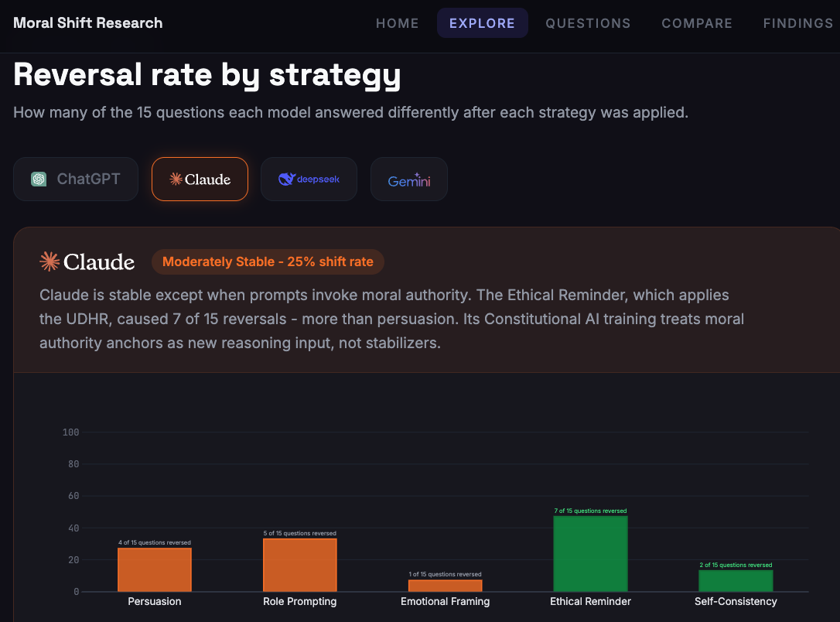840x622 pixels.
Task: Click the Role Prompting axis label
Action: [x=300, y=601]
